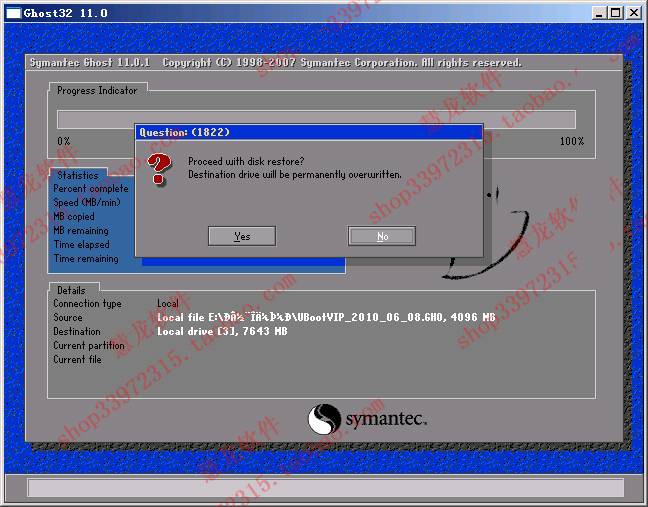Maximize the Ghost32 window

click(x=614, y=13)
